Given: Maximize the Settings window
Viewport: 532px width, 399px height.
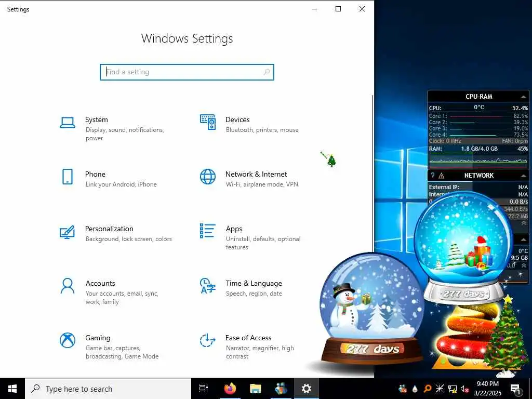Looking at the screenshot, I should [338, 9].
